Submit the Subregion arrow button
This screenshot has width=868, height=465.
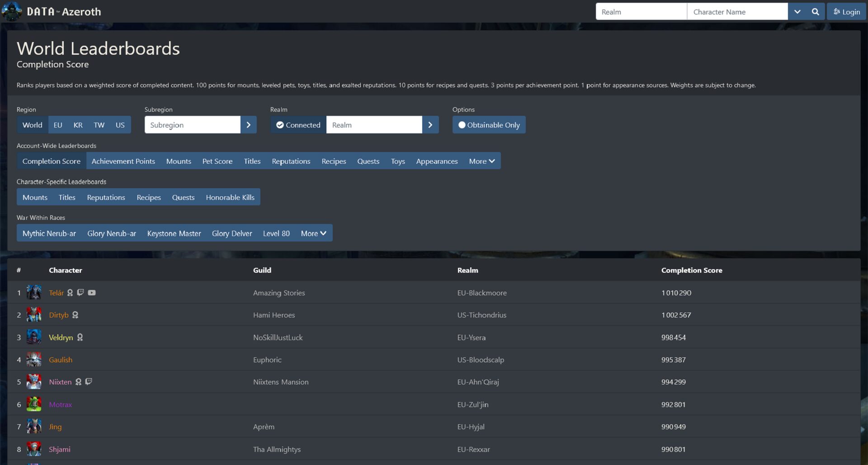point(248,125)
